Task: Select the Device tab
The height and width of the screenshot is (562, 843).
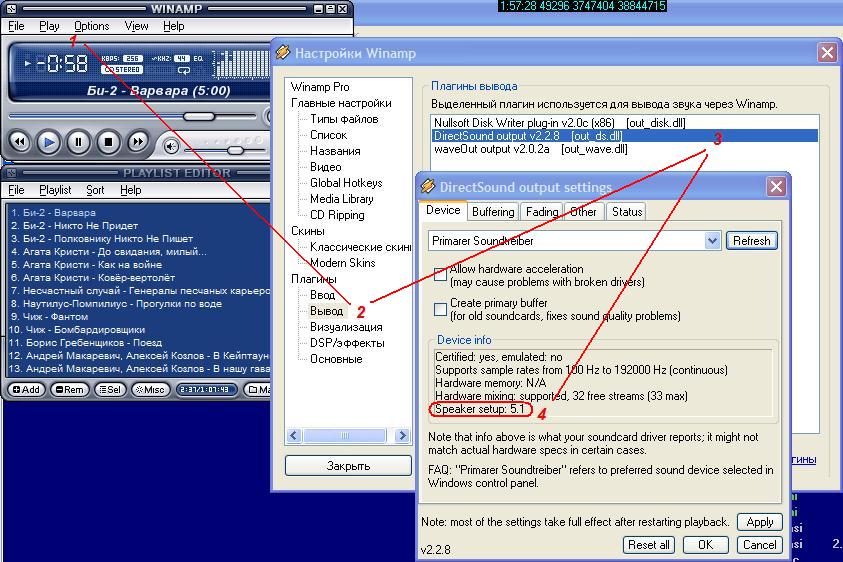Action: [443, 210]
